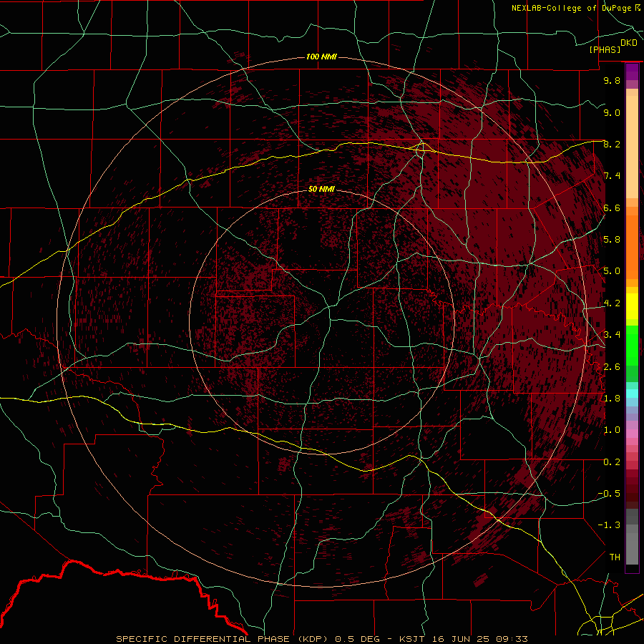Click the 50 NMI range ring label
The height and width of the screenshot is (644, 644).
[321, 189]
